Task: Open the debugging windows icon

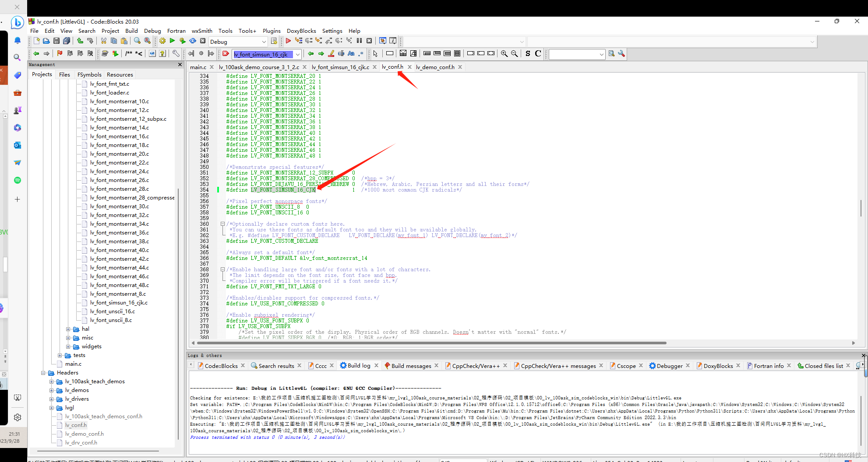Action: (383, 41)
